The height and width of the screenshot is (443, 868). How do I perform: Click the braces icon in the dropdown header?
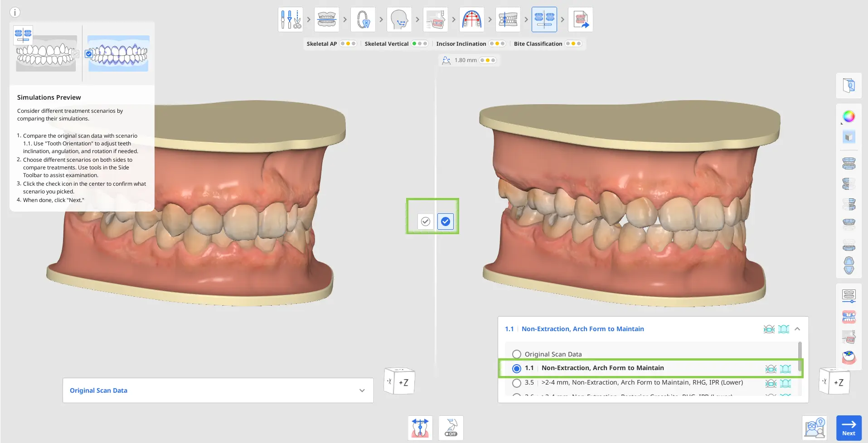pyautogui.click(x=769, y=329)
